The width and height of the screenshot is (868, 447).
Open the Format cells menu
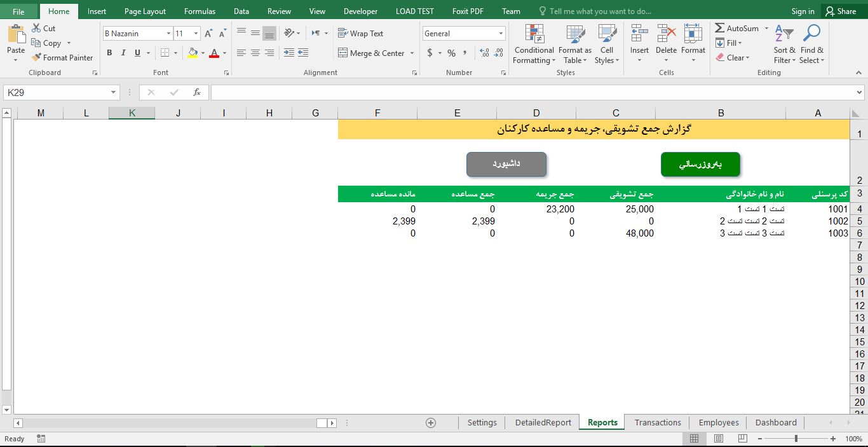(x=693, y=45)
